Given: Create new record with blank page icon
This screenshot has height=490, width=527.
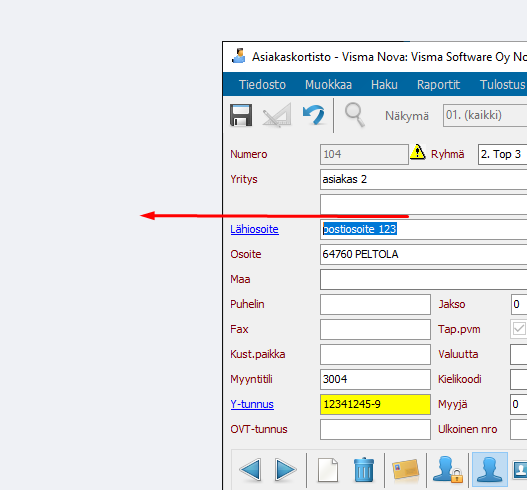Looking at the screenshot, I should (x=328, y=469).
